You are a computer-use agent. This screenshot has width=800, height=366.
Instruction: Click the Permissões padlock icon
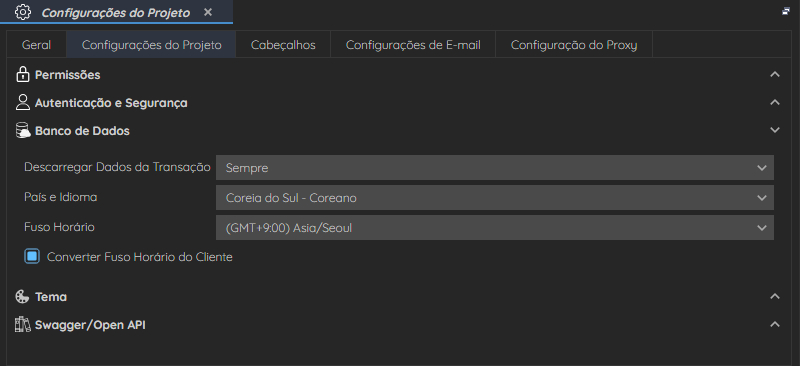click(22, 75)
